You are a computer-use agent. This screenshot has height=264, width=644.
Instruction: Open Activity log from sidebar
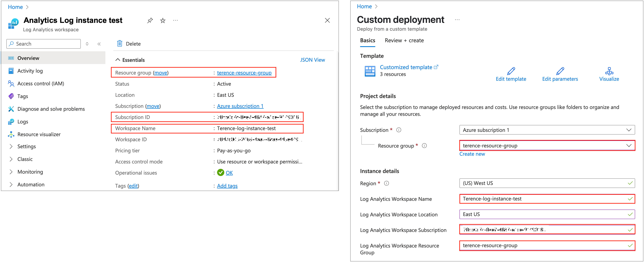click(x=30, y=71)
